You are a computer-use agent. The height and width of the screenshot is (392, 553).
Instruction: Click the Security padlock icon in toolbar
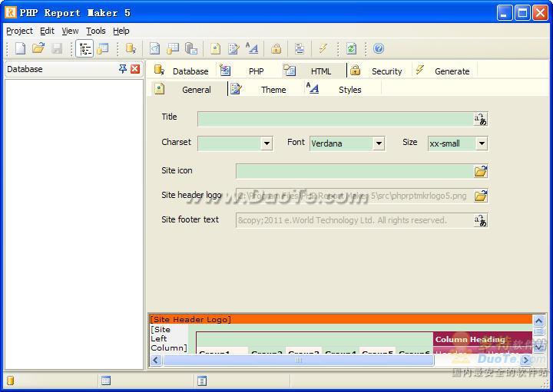(x=276, y=48)
